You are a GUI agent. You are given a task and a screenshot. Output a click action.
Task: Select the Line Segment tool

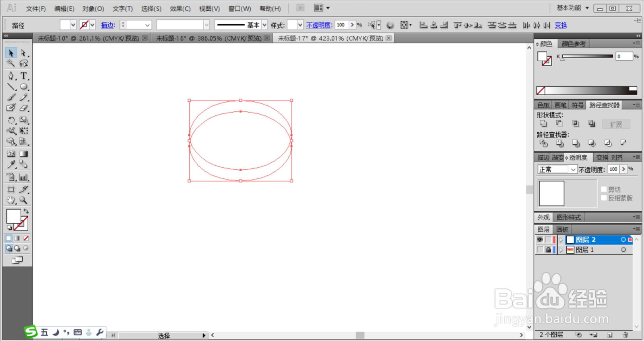(x=11, y=86)
